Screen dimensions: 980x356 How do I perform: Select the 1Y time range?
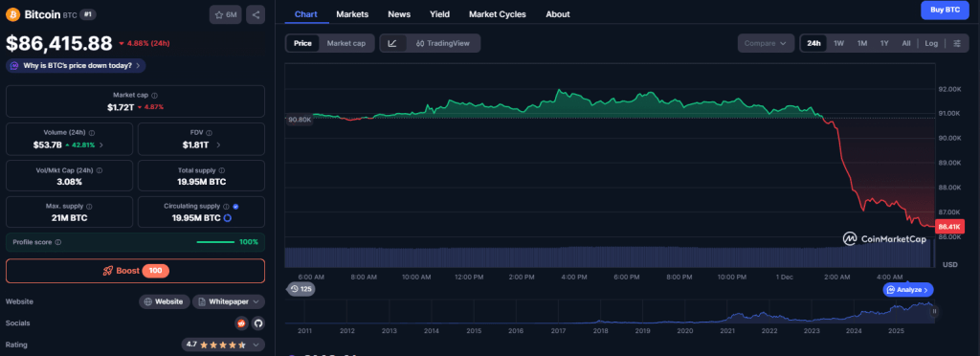[x=884, y=43]
